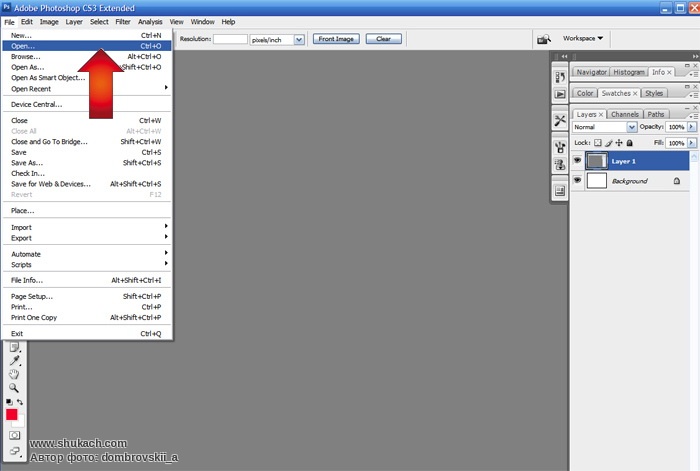Swap foreground and background colors
Screen dimensions: 700x471
pos(20,402)
